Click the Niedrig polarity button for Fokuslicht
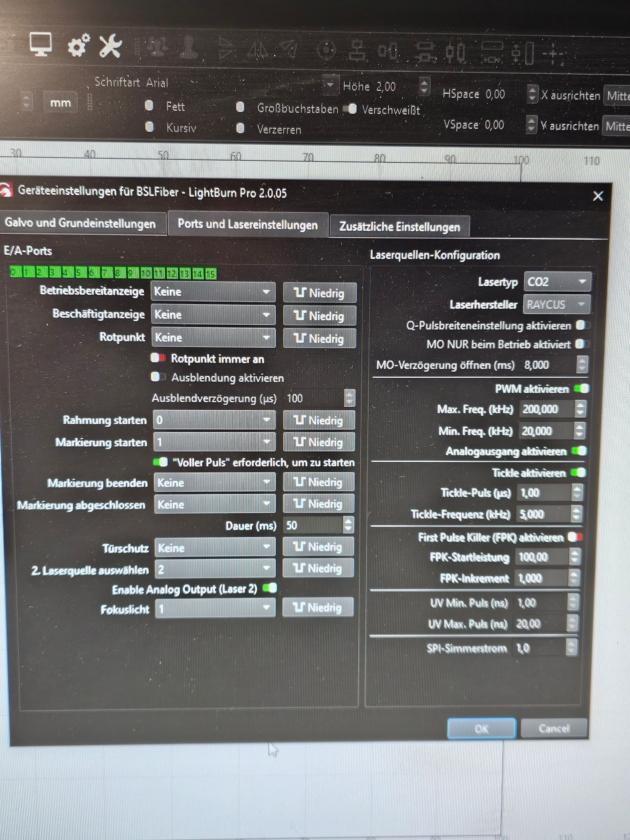 point(318,608)
